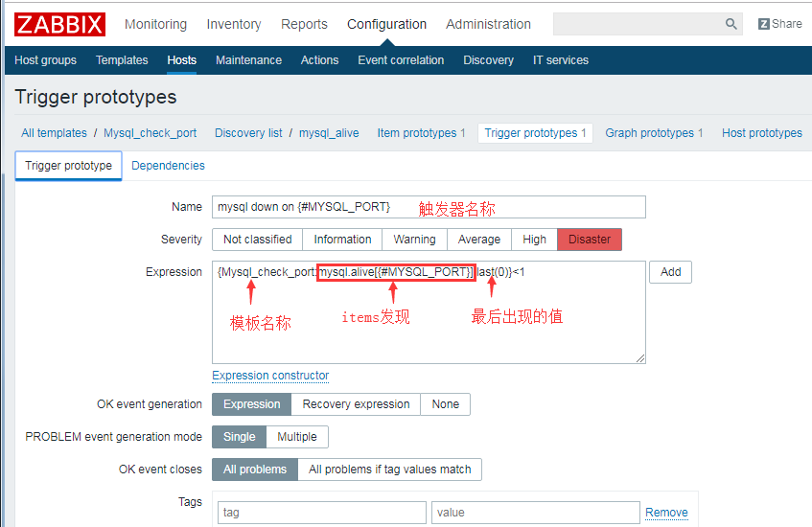Click the Share icon button

[779, 24]
